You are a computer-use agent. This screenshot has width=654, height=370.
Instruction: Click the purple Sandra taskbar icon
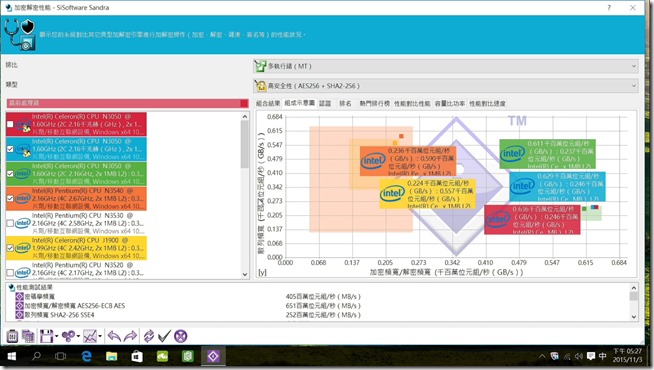point(213,356)
